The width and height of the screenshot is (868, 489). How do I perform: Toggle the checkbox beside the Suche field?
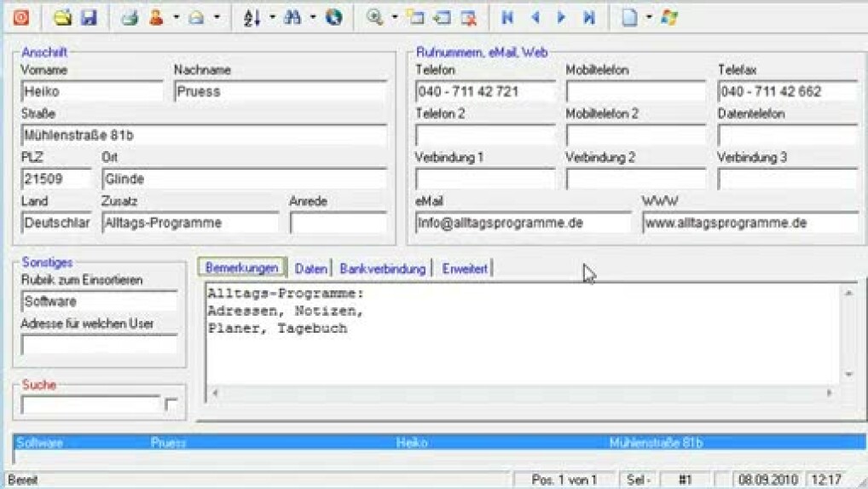(x=171, y=405)
